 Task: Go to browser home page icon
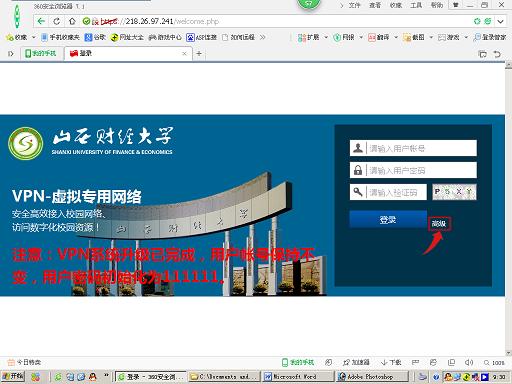point(72,21)
